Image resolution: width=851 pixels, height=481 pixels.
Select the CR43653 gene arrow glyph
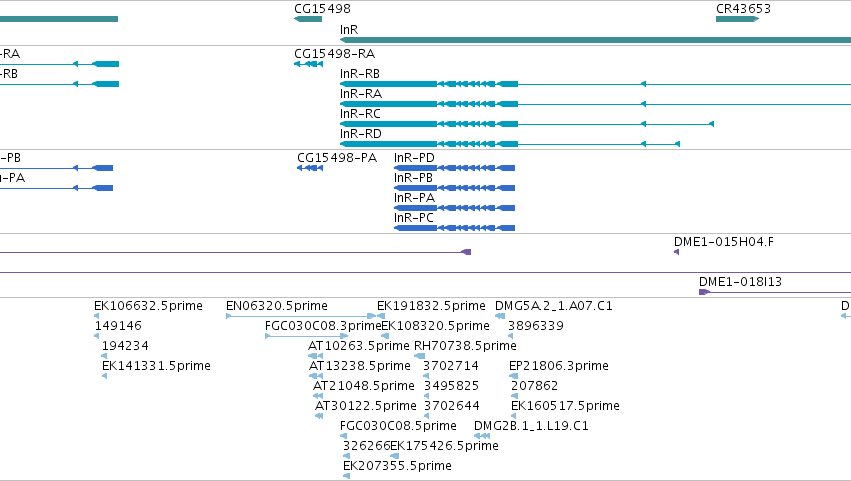[737, 19]
